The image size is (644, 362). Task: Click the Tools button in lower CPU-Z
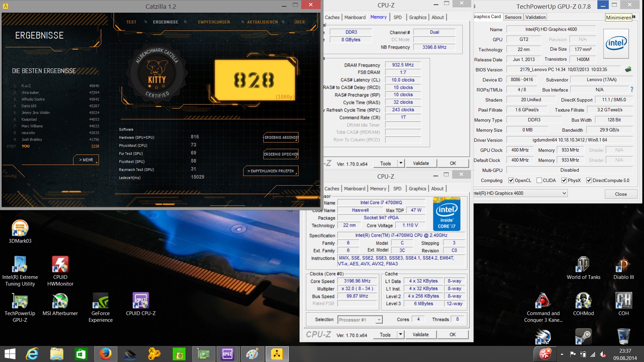coord(385,335)
